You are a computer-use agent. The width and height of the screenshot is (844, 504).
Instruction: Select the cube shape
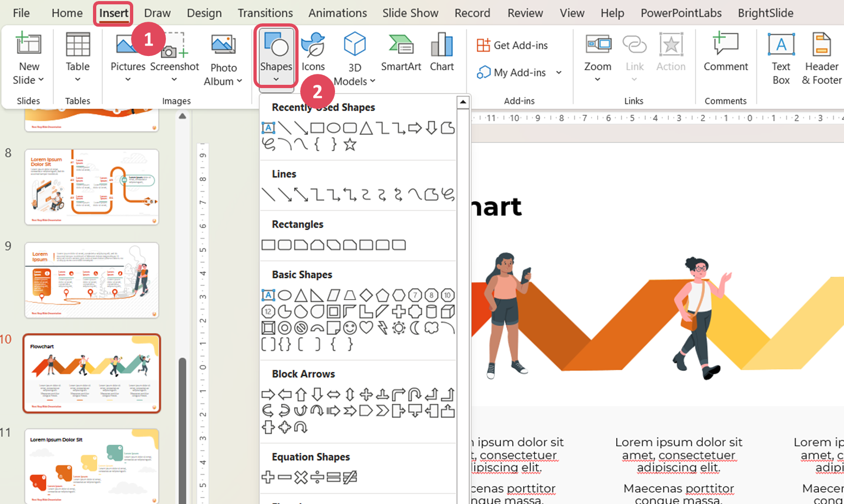pyautogui.click(x=448, y=312)
